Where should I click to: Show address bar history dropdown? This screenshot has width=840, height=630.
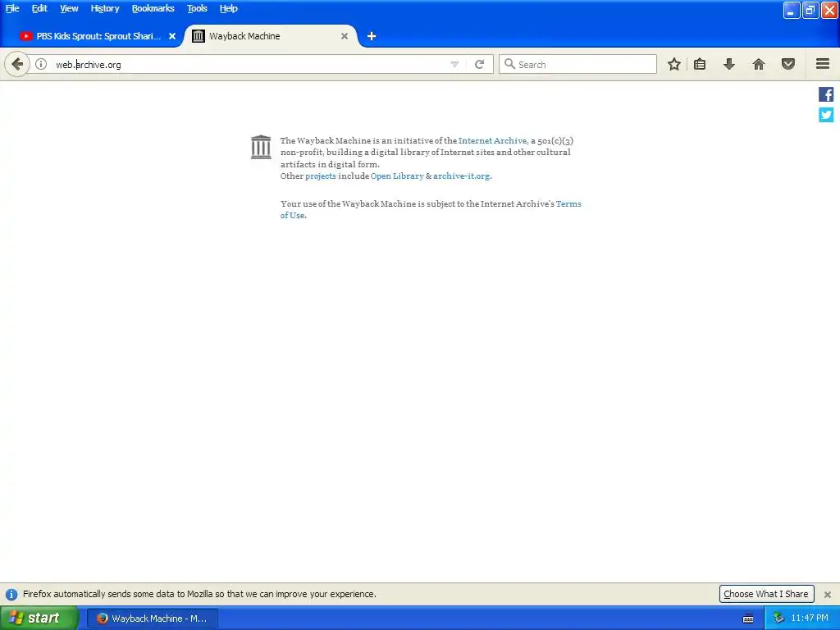(454, 64)
